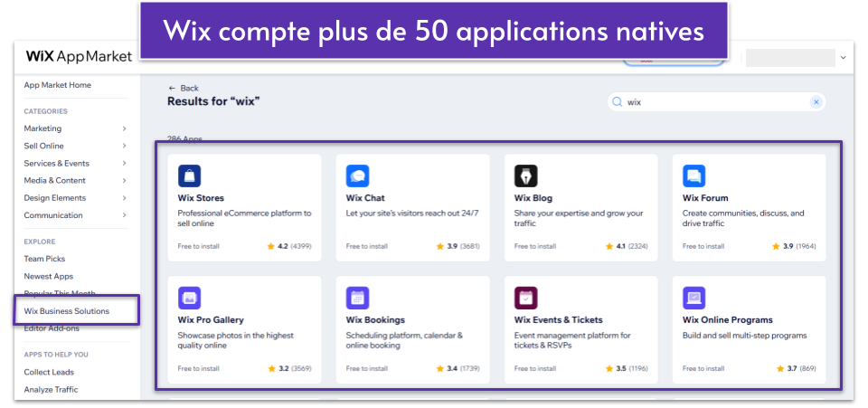Go to Wix Business Solutions
This screenshot has height=408, width=868.
coord(66,311)
